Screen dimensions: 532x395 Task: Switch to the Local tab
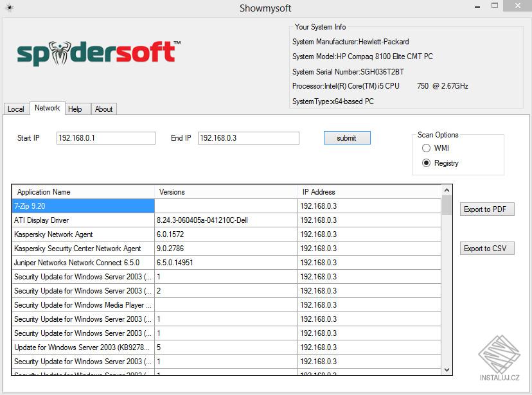[x=16, y=109]
